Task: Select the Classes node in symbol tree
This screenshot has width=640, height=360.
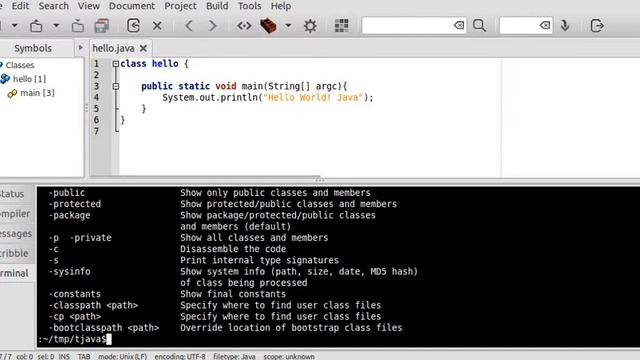Action: tap(20, 65)
